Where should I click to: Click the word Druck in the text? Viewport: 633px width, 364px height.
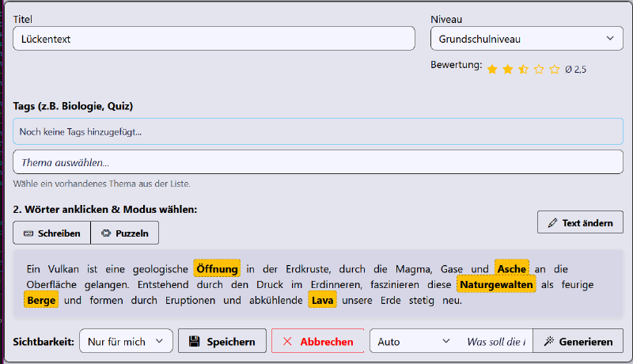pos(270,285)
